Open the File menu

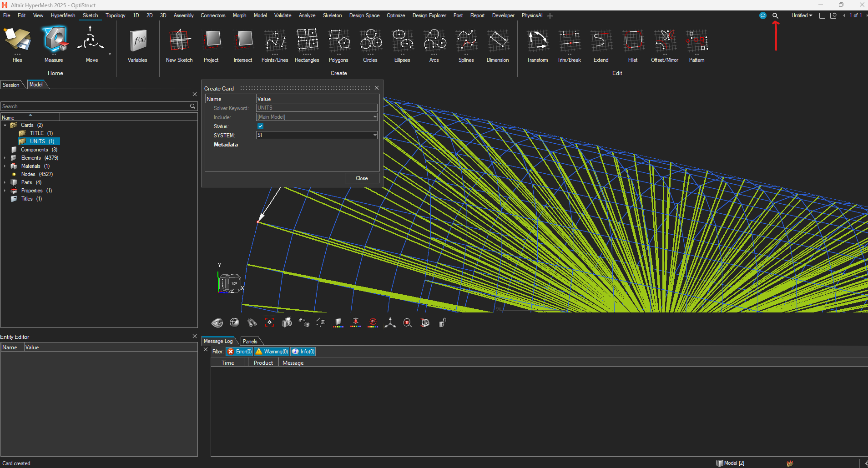[7, 15]
